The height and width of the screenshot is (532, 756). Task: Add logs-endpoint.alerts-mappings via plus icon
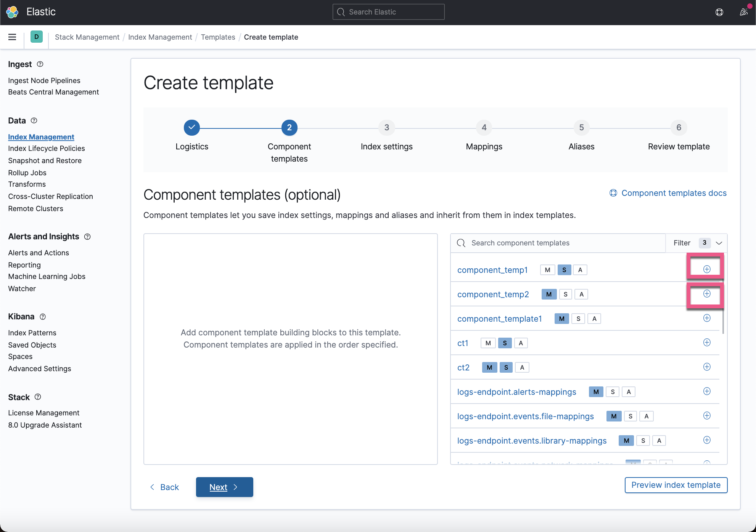coord(706,391)
